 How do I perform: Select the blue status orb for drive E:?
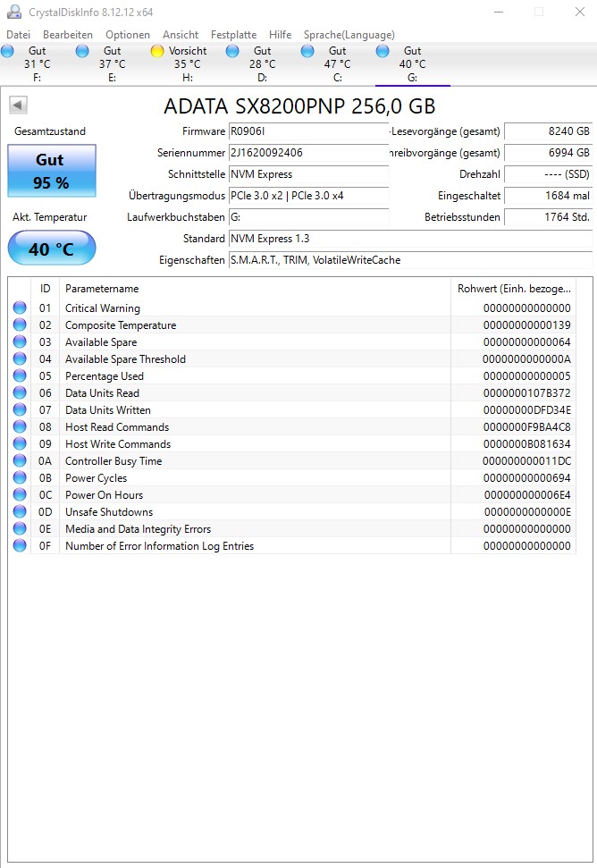point(82,52)
